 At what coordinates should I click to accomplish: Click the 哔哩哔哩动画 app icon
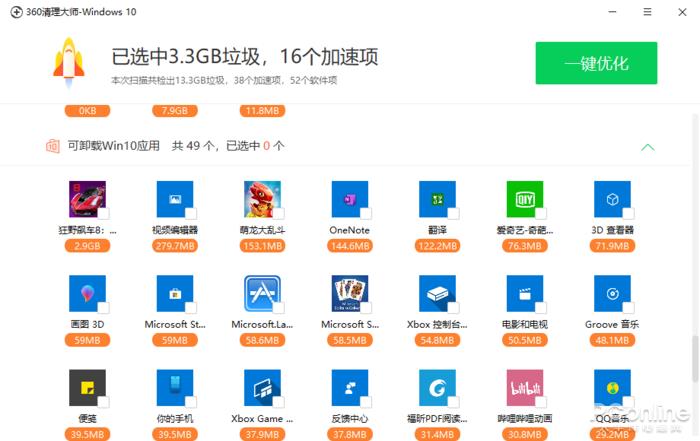click(x=525, y=387)
